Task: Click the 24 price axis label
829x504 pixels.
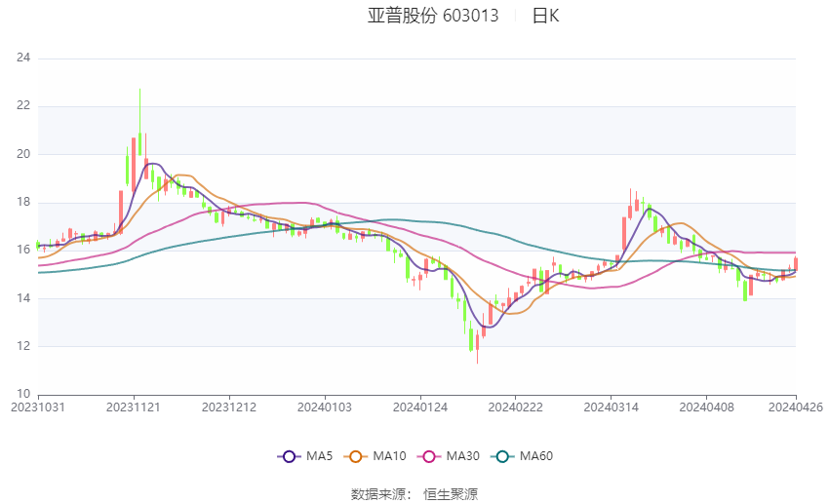Action: 23,58
